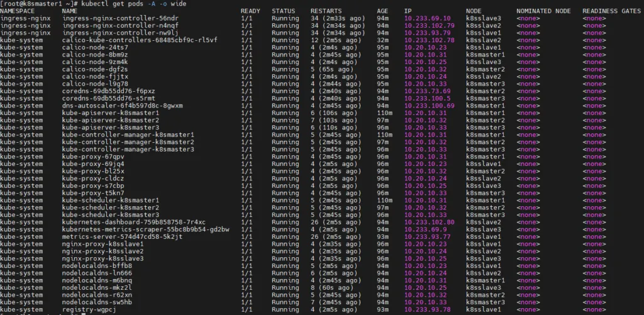This screenshot has width=644, height=315.
Task: Click the Running status of metrics-server pod
Action: point(286,237)
